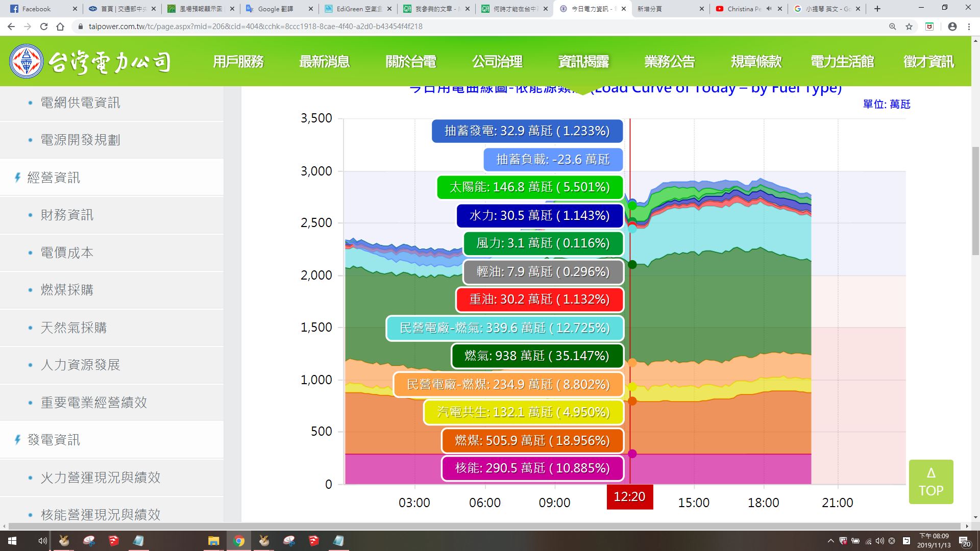Open the 財務資訊 sidebar link
980x551 pixels.
click(x=67, y=215)
